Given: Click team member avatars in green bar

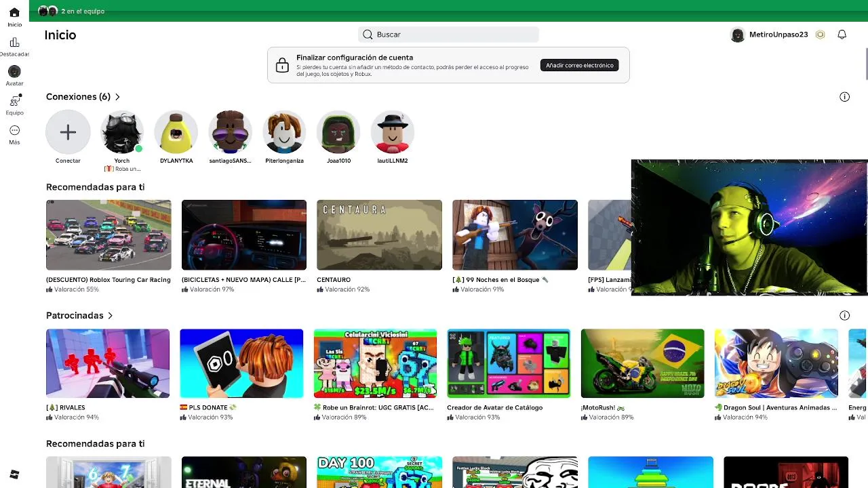Looking at the screenshot, I should [x=48, y=11].
